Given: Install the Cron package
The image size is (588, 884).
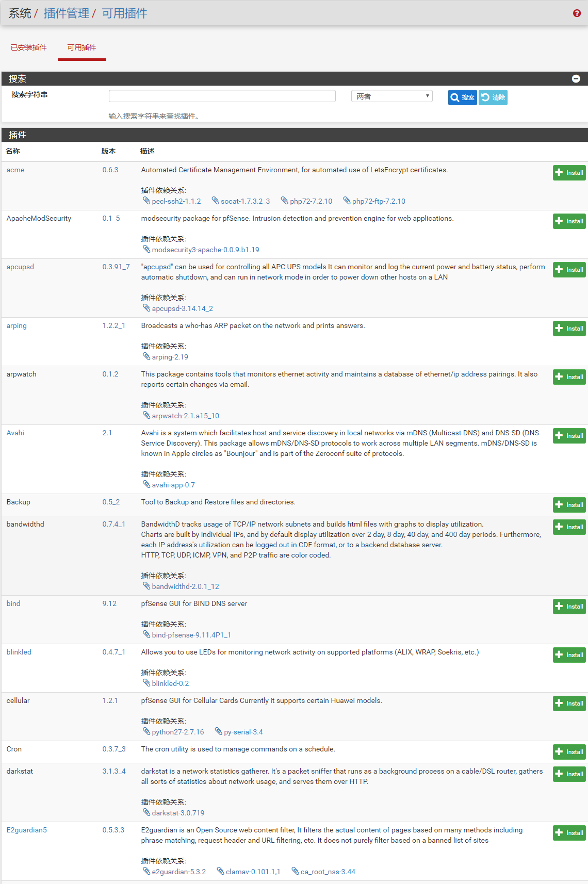Looking at the screenshot, I should tap(569, 752).
